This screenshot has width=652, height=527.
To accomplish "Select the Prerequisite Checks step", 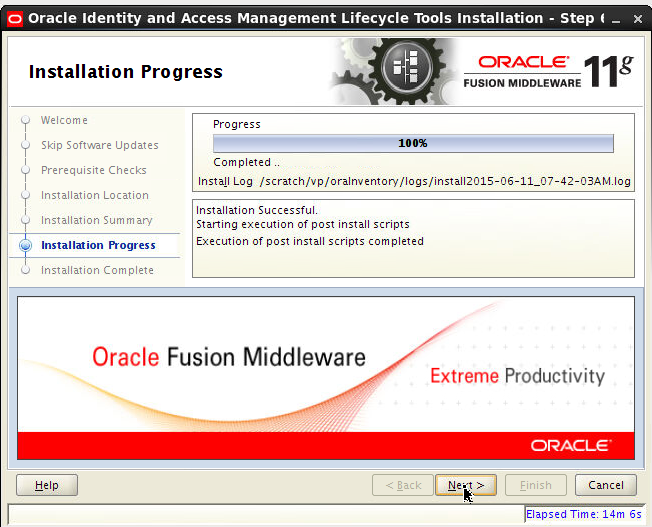I will point(94,170).
